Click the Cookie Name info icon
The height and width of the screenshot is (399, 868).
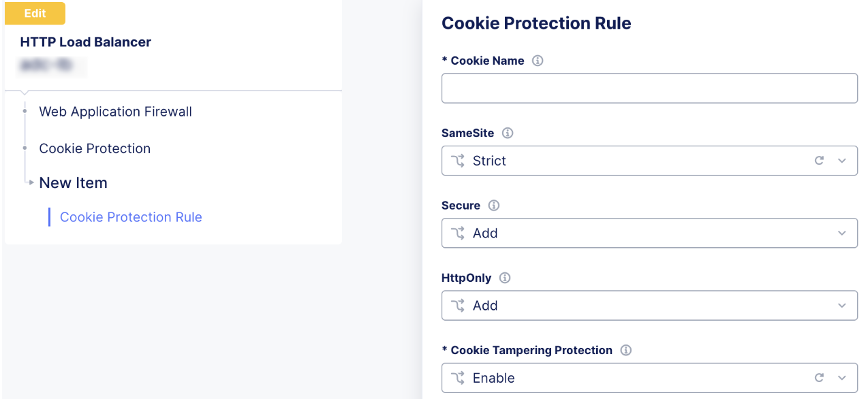[x=538, y=61]
